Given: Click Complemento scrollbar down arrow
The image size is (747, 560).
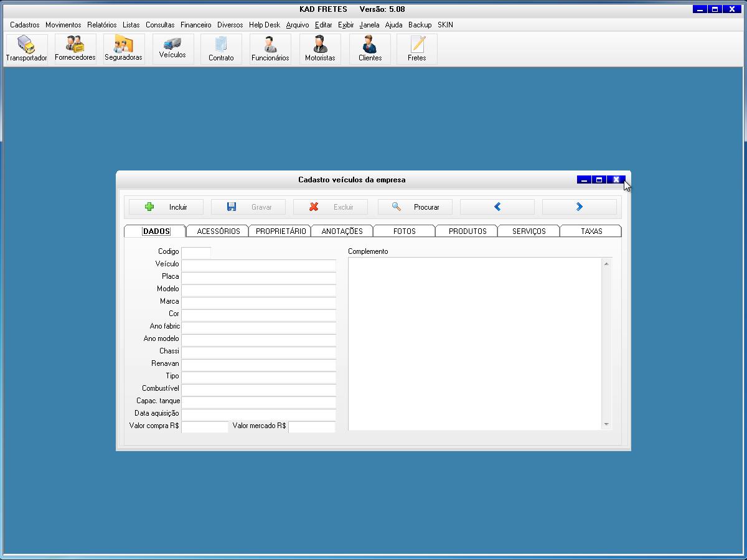Looking at the screenshot, I should pos(606,424).
